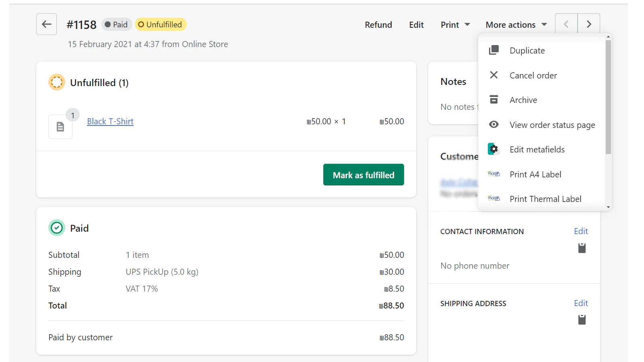Click the Edit metafields gear icon
The width and height of the screenshot is (644, 362).
(493, 149)
